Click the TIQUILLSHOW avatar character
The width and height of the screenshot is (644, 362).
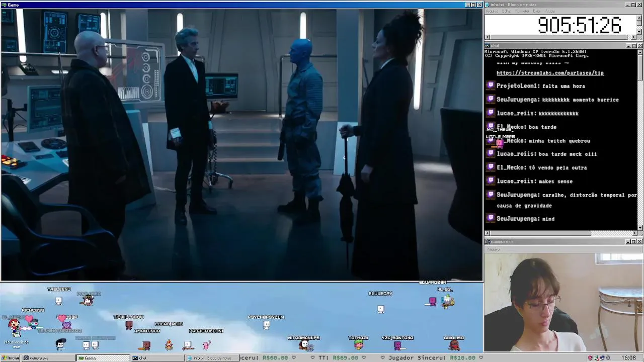click(129, 325)
